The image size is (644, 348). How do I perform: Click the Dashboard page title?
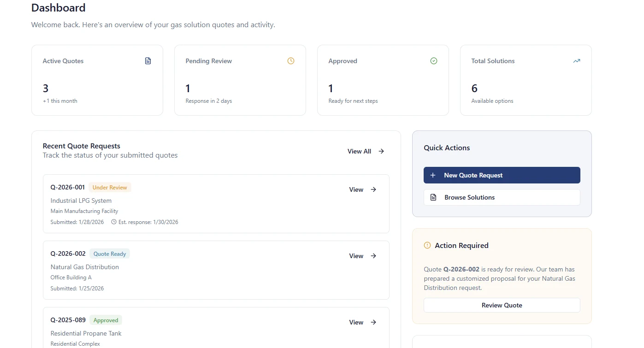click(58, 8)
